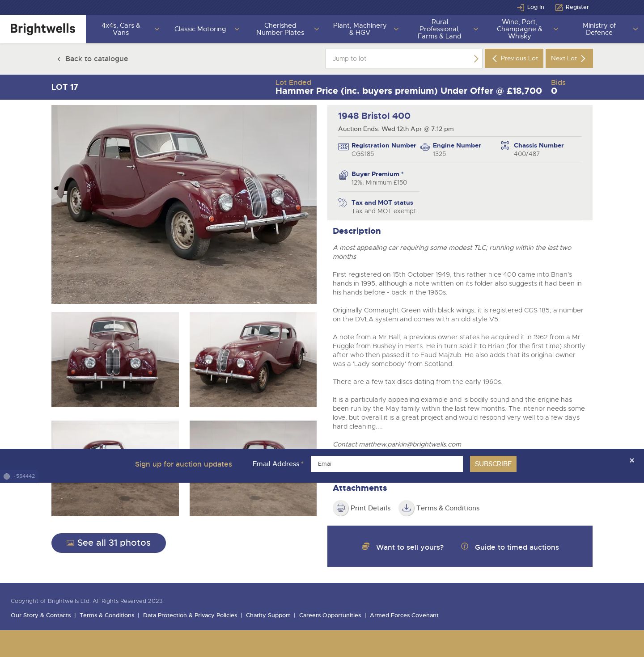
Task: Open See all 31 photos gallery
Action: pos(109,543)
